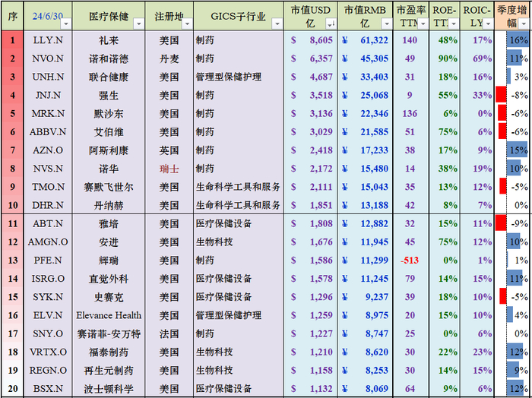Click company name 阿斯利康
Image resolution: width=532 pixels, height=398 pixels.
tap(109, 150)
